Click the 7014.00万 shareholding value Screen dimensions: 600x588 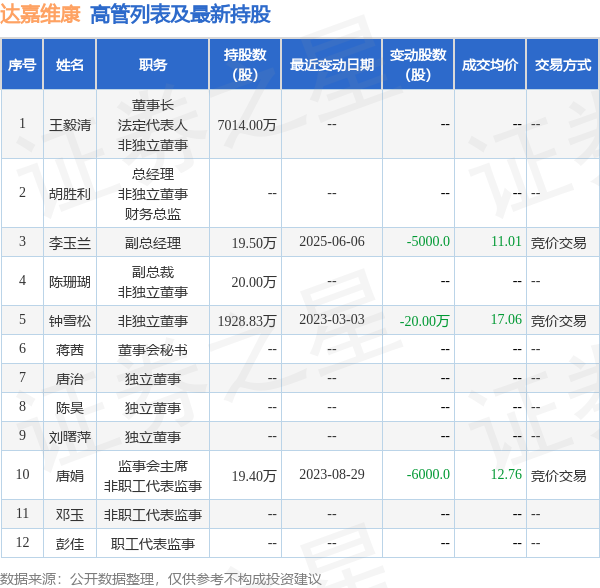pyautogui.click(x=247, y=125)
